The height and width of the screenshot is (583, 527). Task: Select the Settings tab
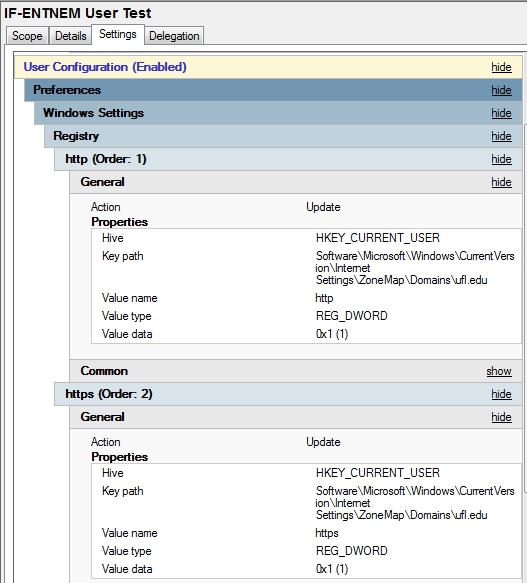118,35
